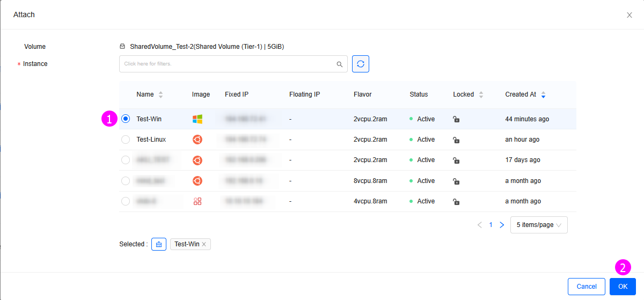The width and height of the screenshot is (644, 300).
Task: Click padlock icon in 17 days ago row
Action: [x=456, y=160]
